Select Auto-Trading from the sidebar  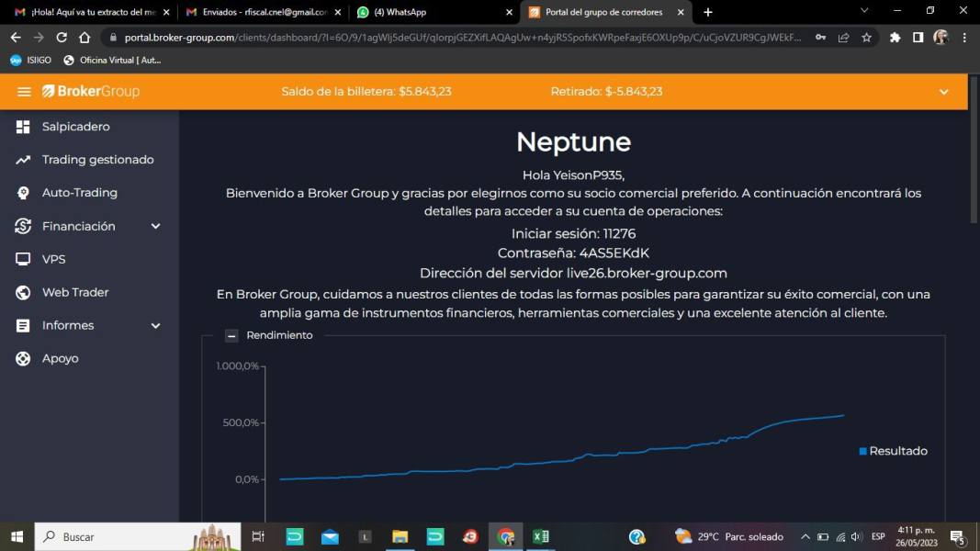[x=79, y=193]
